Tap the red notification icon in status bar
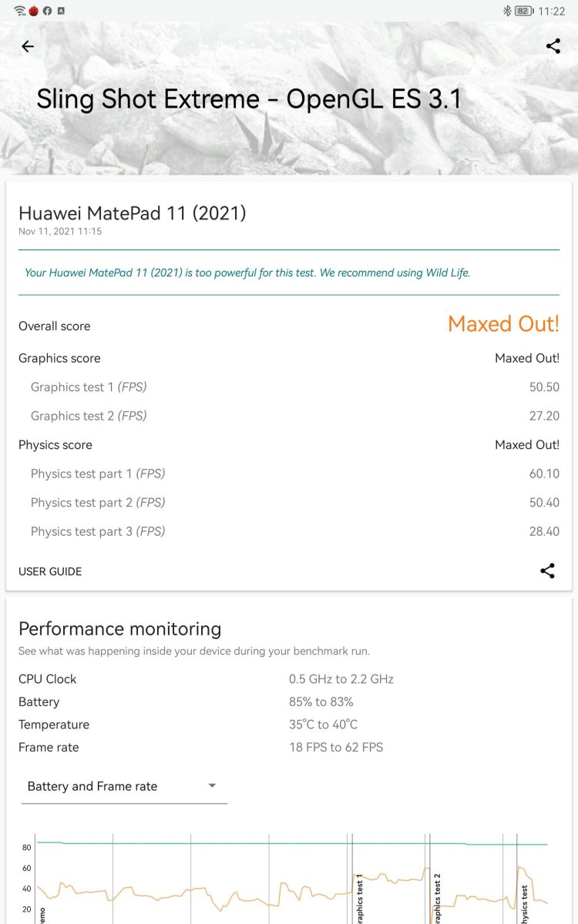The height and width of the screenshot is (924, 578). pyautogui.click(x=34, y=11)
